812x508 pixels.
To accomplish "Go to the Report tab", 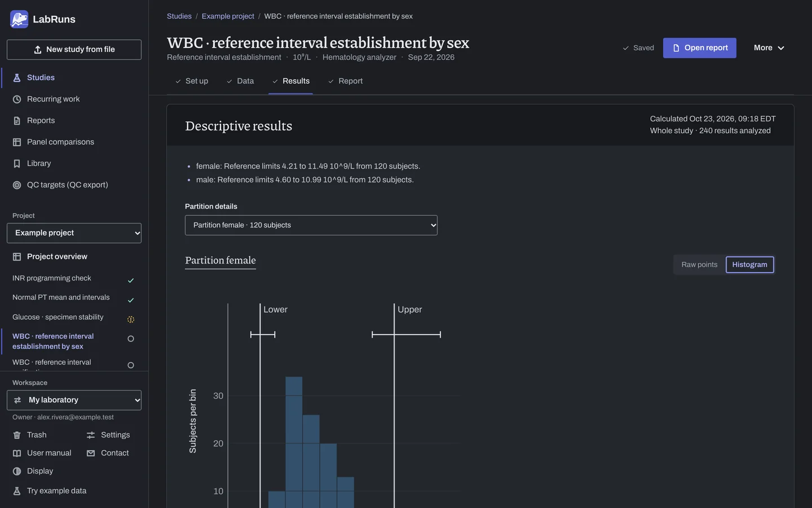I will [345, 81].
